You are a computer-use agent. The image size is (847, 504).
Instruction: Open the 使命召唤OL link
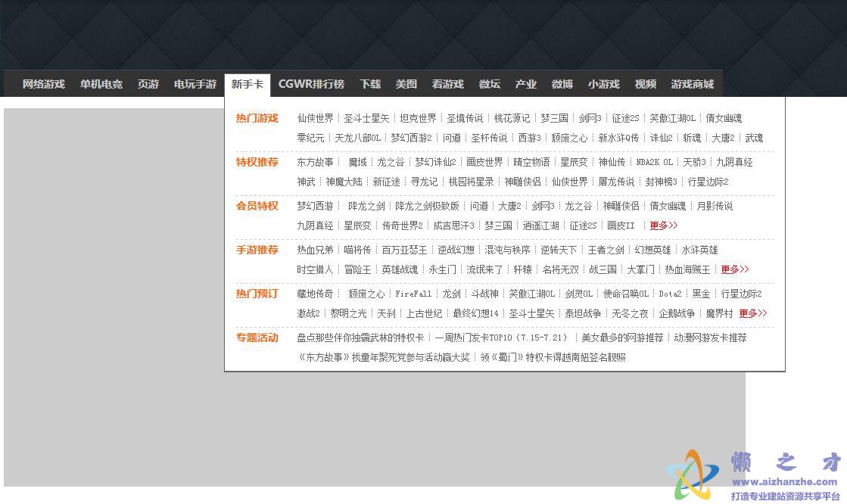click(625, 294)
